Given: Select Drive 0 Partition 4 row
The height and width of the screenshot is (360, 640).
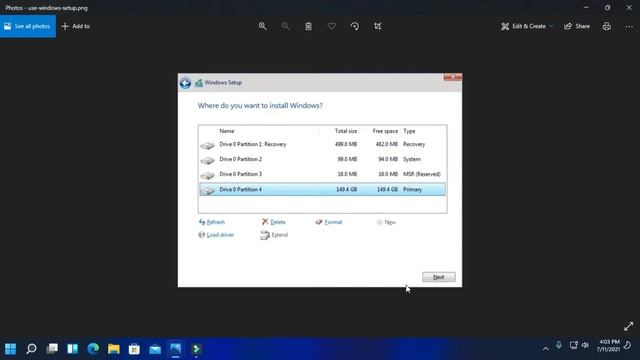Looking at the screenshot, I should (322, 189).
